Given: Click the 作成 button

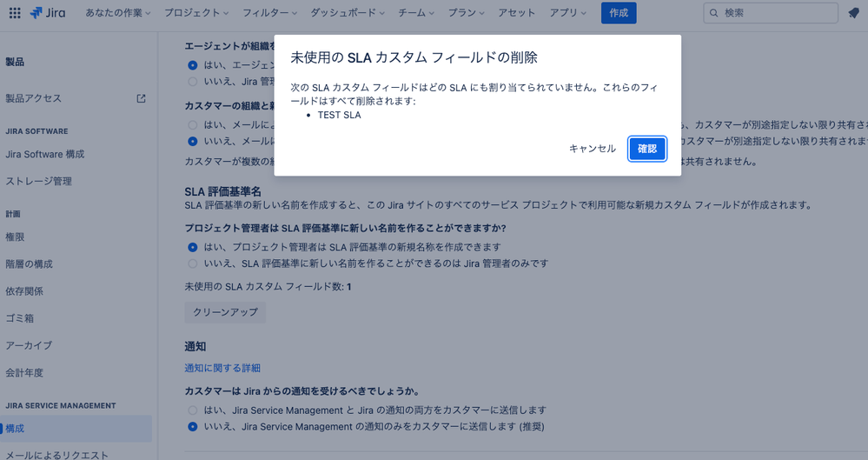Looking at the screenshot, I should 619,13.
